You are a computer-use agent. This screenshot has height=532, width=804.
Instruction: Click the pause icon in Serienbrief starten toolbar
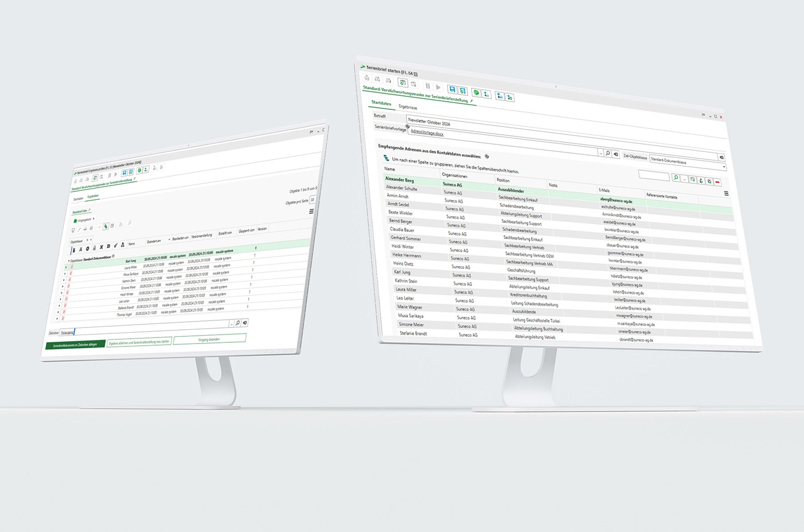pyautogui.click(x=428, y=86)
